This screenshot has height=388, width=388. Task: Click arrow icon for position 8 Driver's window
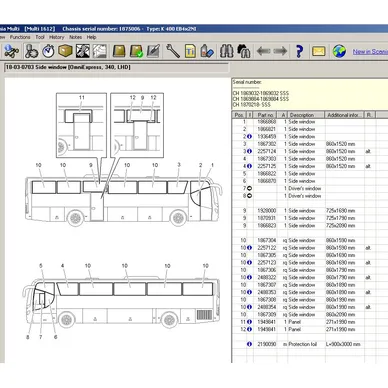tap(249, 196)
